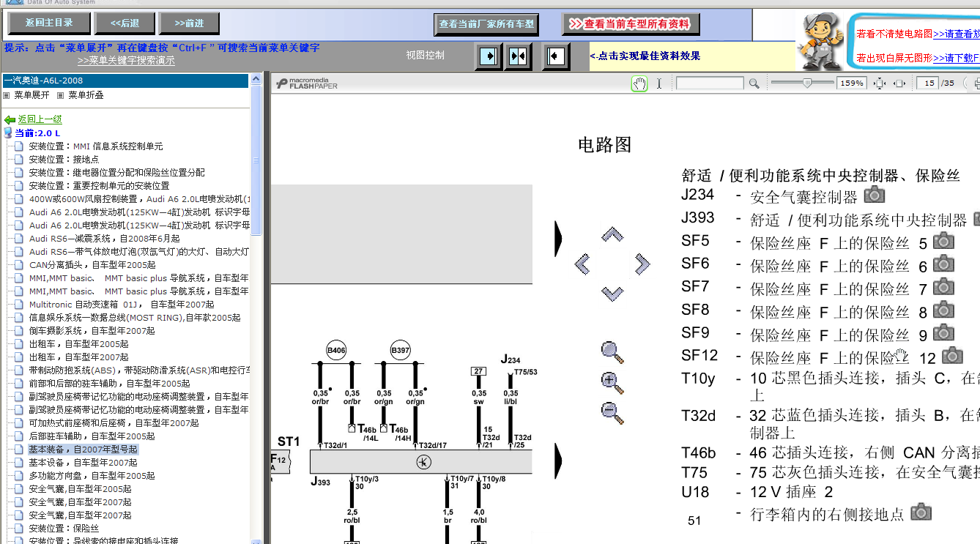
Task: Click the scroll up arrow of the left menu scrollbar
Action: click(256, 79)
